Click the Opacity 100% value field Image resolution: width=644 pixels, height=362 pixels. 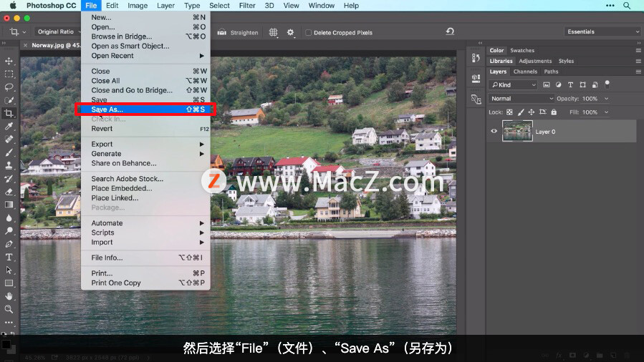[590, 99]
